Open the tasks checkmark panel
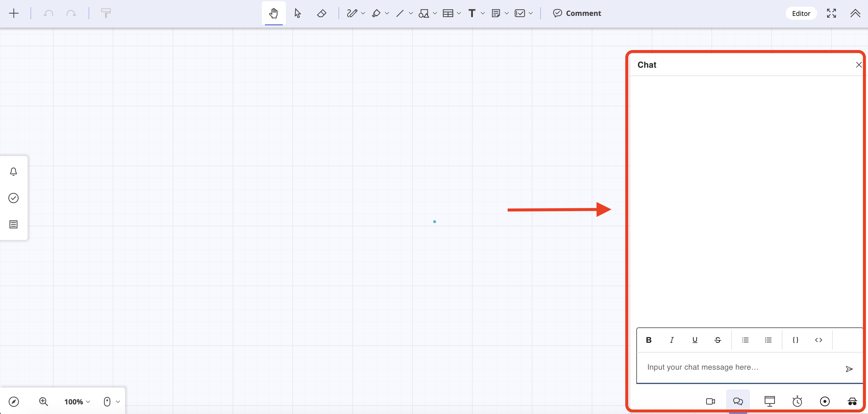Image resolution: width=868 pixels, height=414 pixels. (x=13, y=198)
